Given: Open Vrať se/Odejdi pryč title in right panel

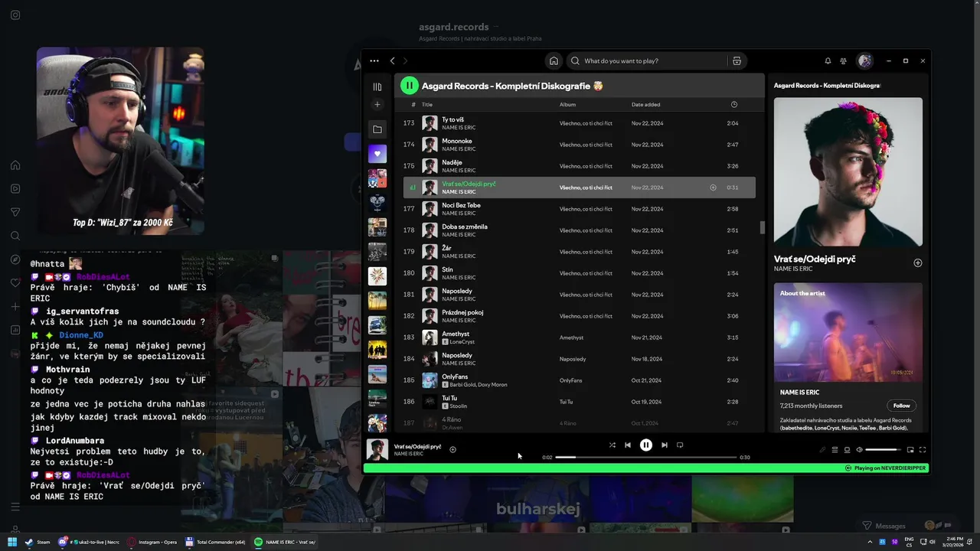Looking at the screenshot, I should click(815, 259).
